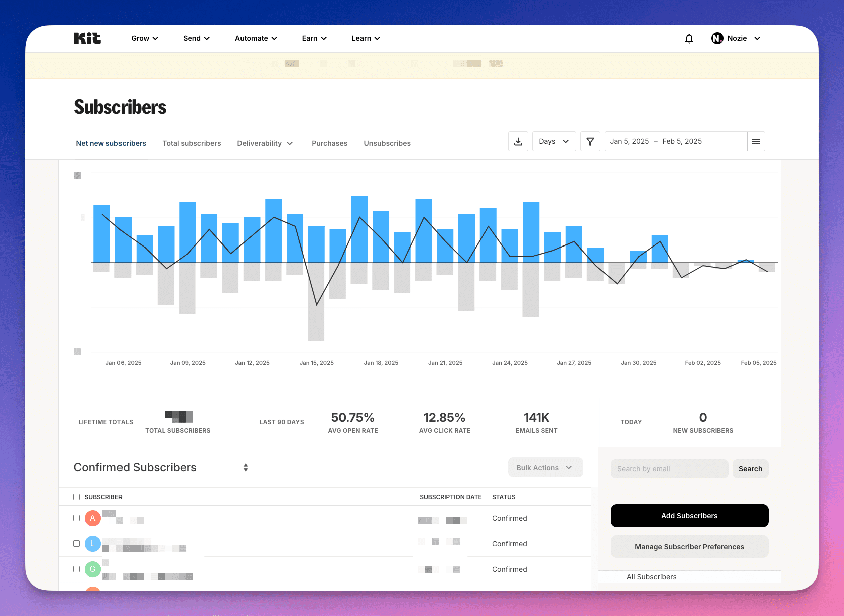The height and width of the screenshot is (616, 844).
Task: Open the date range hamburger menu icon
Action: tap(756, 141)
